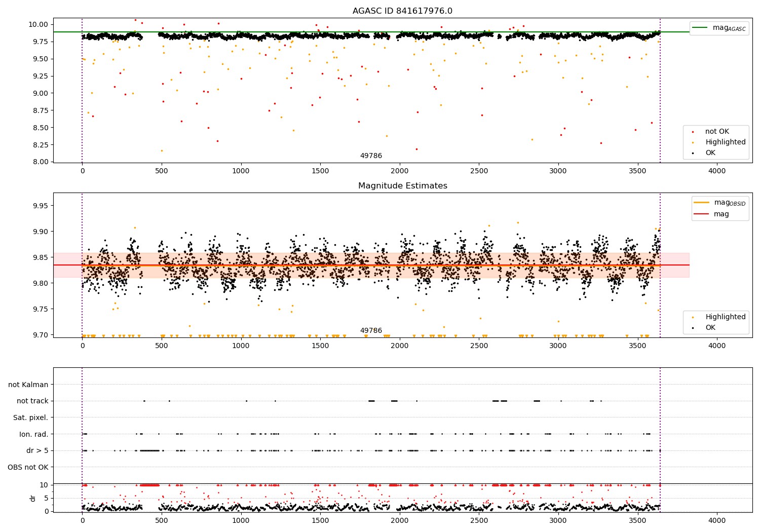Click the '9.50' y-tick on the top plot
Screen dimensions: 760x532
(x=41, y=59)
